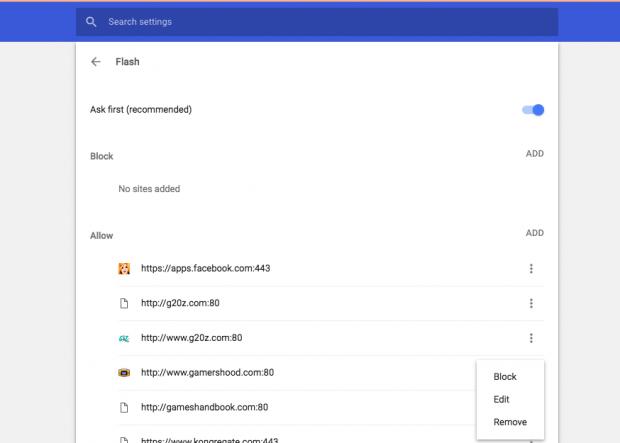Click the page icon beside gameshandbook.com
The height and width of the screenshot is (443, 620).
125,407
